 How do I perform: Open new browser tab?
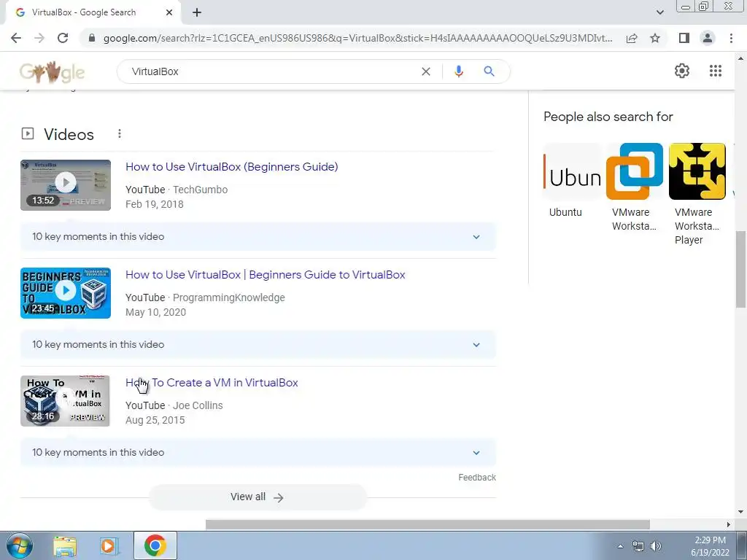pos(197,12)
